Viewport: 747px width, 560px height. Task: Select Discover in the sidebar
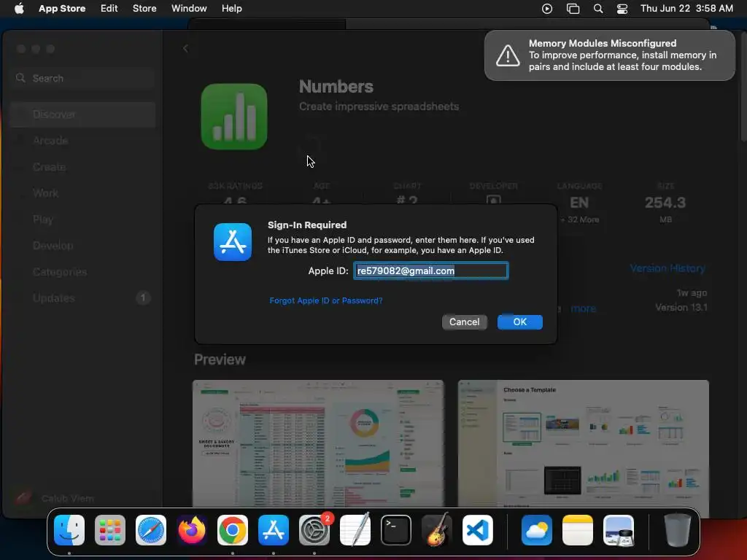pos(82,114)
